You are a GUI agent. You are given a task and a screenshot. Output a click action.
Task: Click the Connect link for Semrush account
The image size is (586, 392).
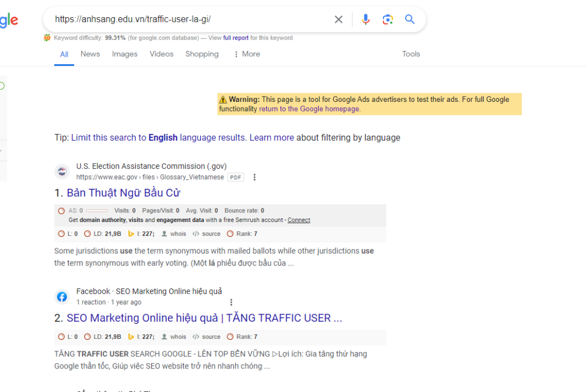coord(299,220)
